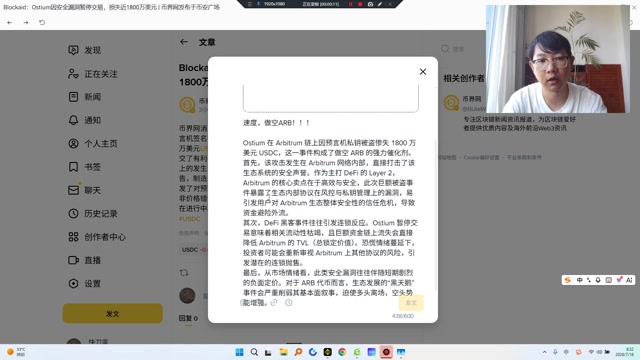Viewport: 640px width, 360px height.
Task: Click the recorder menu icon
Action: 250,4
